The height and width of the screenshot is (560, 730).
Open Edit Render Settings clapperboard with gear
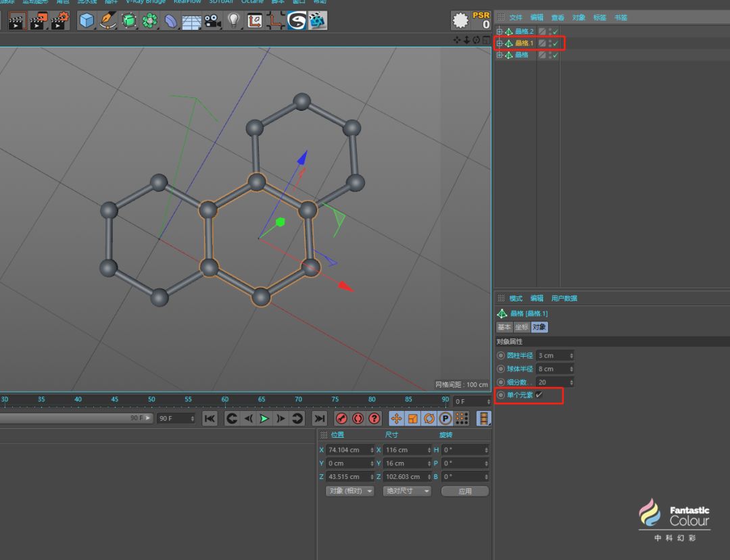(59, 21)
